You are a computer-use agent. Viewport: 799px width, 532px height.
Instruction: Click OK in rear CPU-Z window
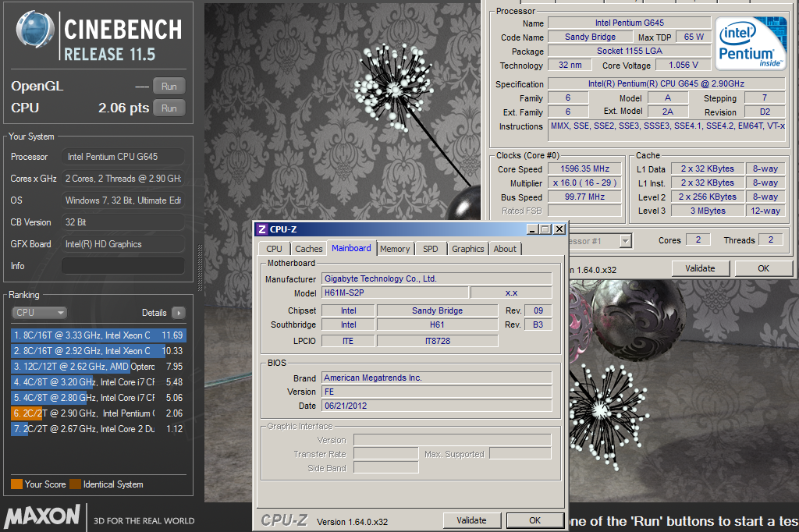763,268
